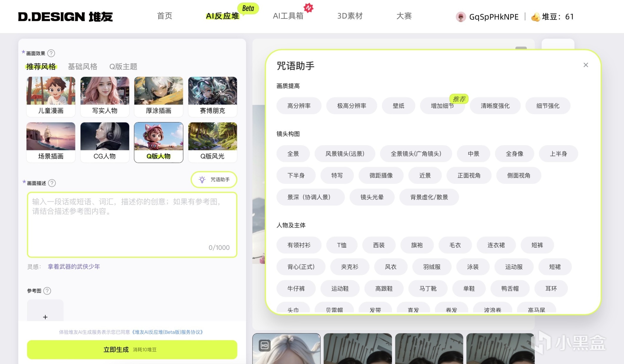The image size is (624, 364).
Task: Toggle the 背景虚化/散景 tag
Action: click(429, 197)
